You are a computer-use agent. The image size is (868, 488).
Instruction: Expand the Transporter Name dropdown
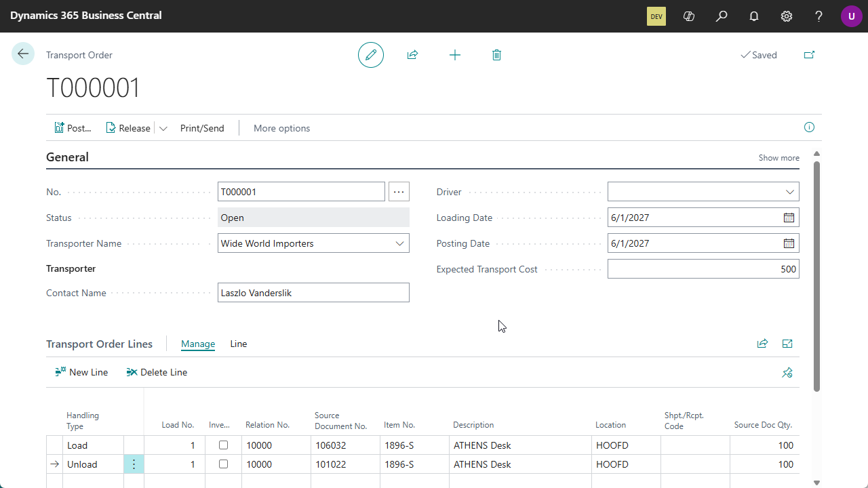[x=400, y=243]
